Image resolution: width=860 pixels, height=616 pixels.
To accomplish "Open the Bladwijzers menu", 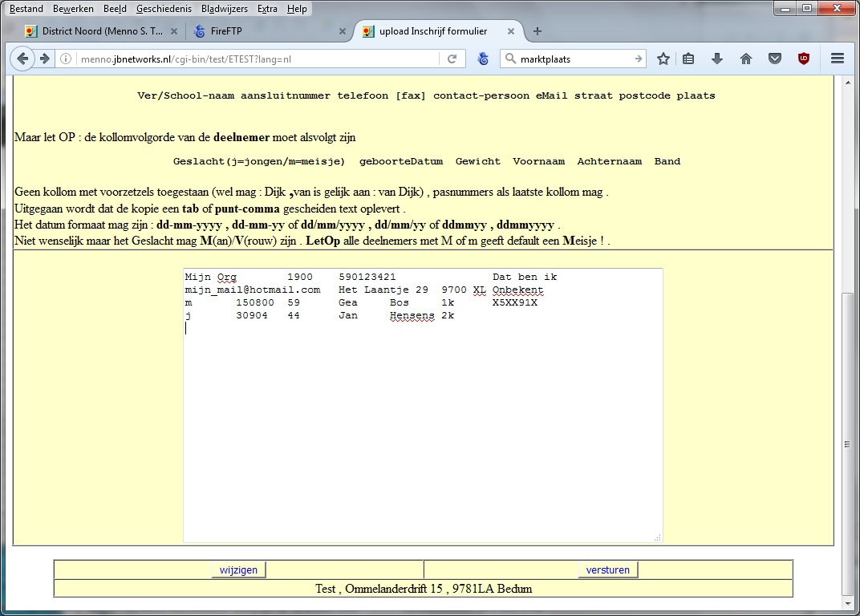I will click(x=223, y=9).
